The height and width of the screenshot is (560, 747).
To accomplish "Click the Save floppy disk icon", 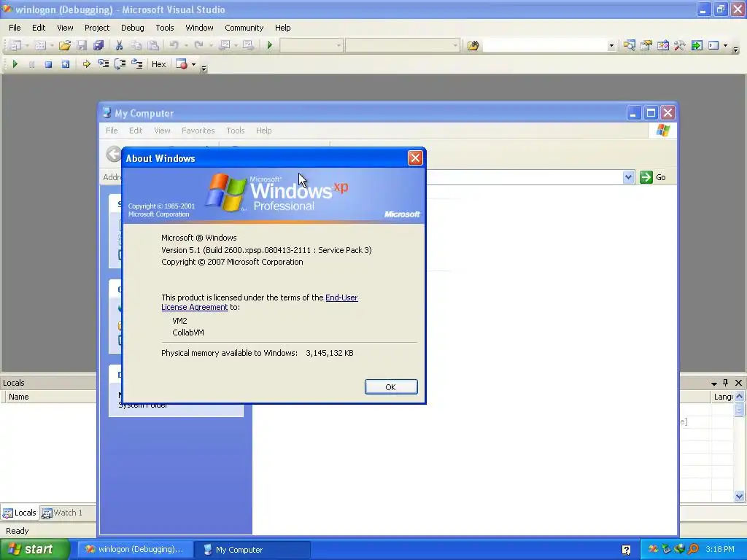I will [x=82, y=45].
